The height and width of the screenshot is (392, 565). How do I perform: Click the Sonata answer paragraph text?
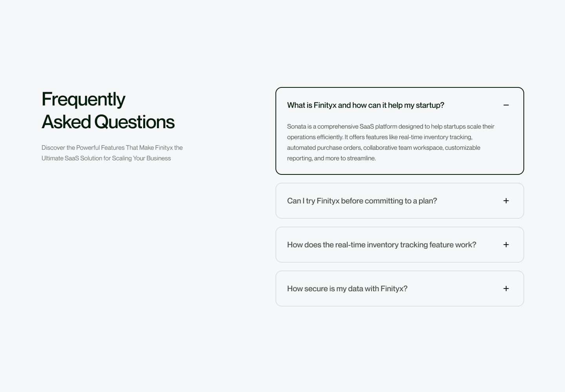click(390, 142)
